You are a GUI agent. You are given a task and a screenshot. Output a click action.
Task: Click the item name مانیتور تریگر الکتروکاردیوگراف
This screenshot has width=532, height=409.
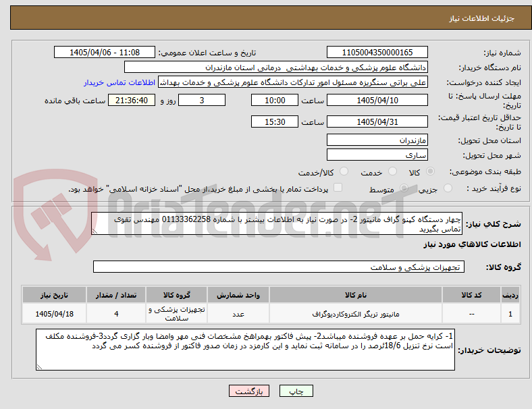pyautogui.click(x=356, y=314)
